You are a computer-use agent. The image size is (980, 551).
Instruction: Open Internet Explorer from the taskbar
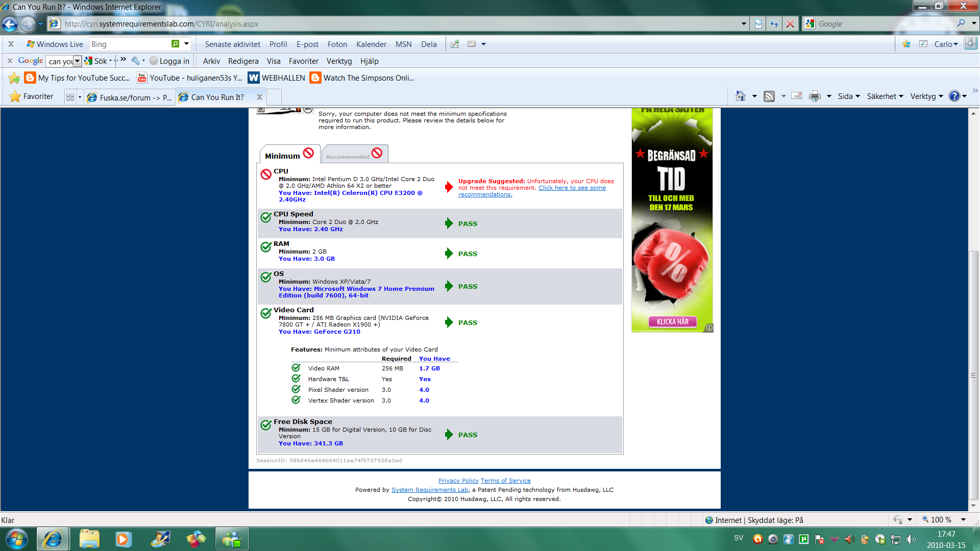point(53,539)
